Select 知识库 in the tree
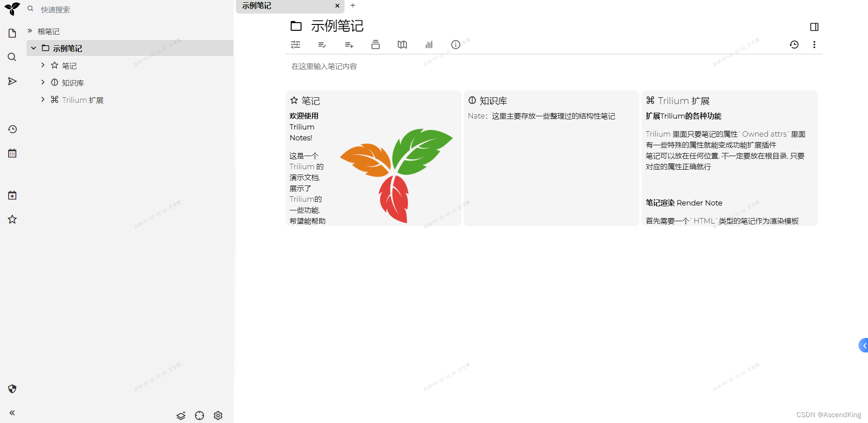 [73, 83]
